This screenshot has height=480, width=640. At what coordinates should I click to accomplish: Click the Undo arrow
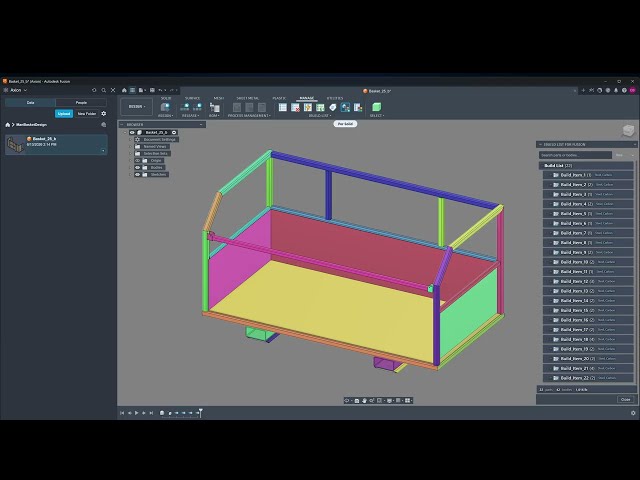[161, 90]
